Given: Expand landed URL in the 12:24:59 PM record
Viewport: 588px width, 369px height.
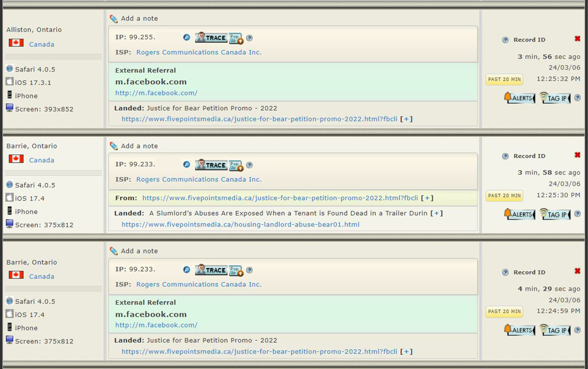Looking at the screenshot, I should coord(406,351).
